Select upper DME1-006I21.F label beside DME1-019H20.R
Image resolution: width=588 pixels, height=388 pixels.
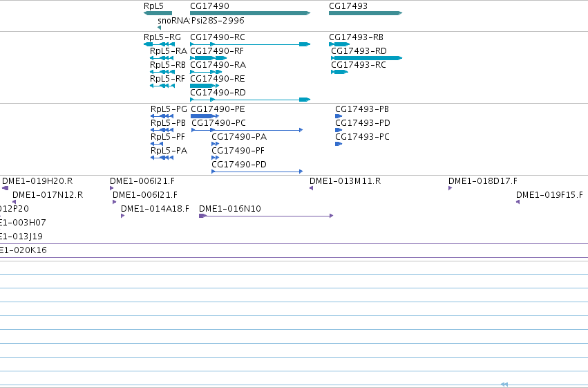[142, 181]
